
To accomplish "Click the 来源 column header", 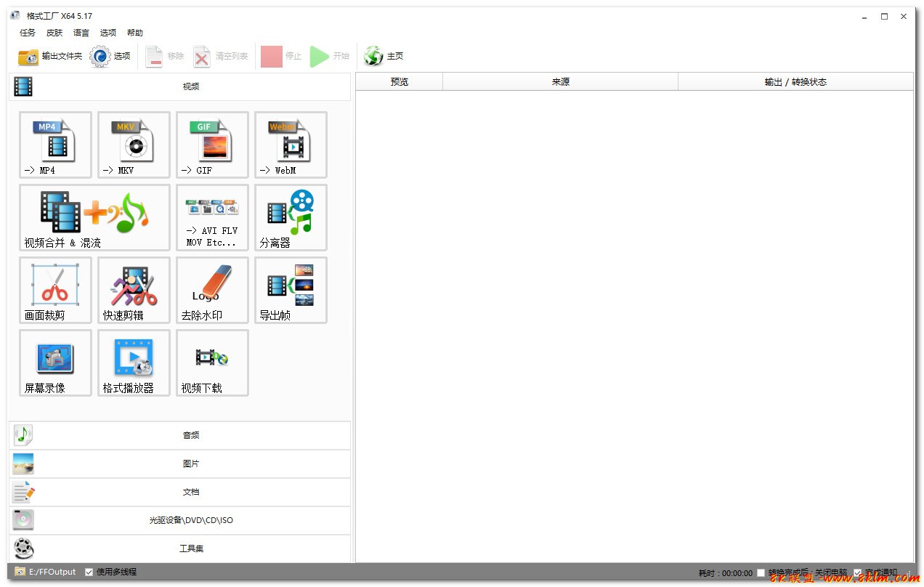I will (561, 82).
